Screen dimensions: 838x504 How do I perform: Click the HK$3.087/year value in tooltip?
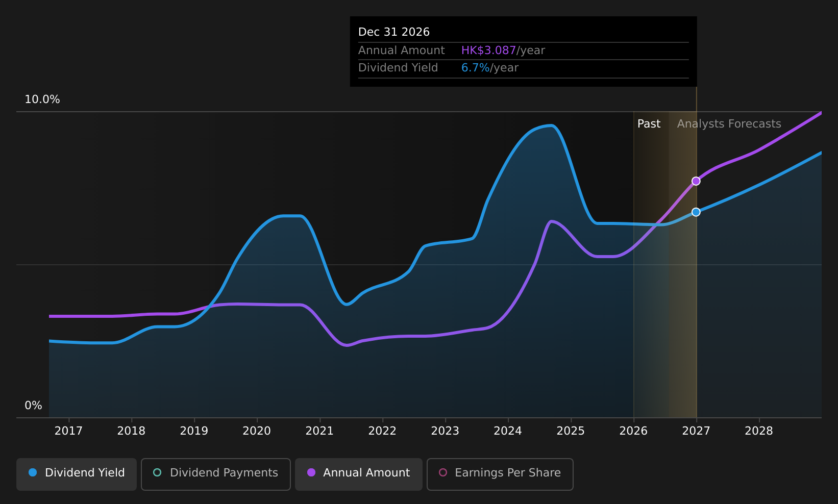[x=503, y=51]
